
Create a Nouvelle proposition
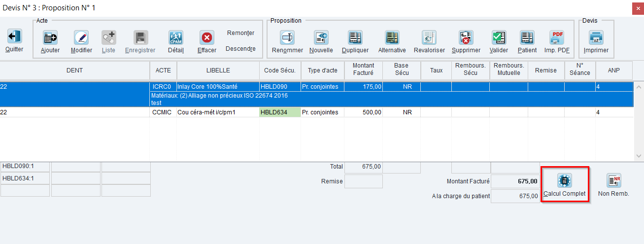point(321,37)
